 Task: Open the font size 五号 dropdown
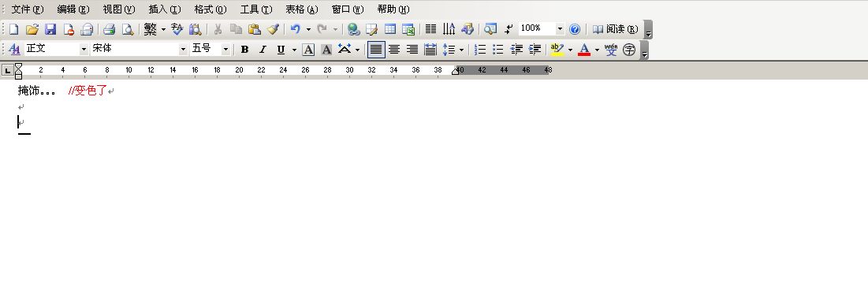pyautogui.click(x=225, y=50)
